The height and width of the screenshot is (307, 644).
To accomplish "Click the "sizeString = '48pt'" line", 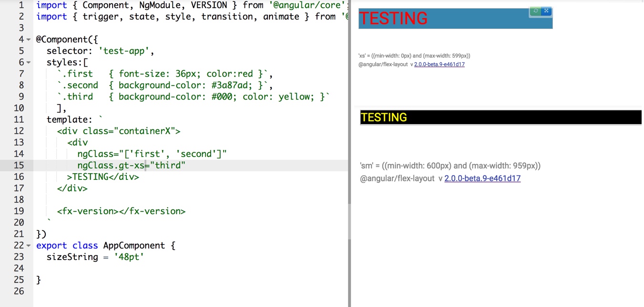I will 95,257.
